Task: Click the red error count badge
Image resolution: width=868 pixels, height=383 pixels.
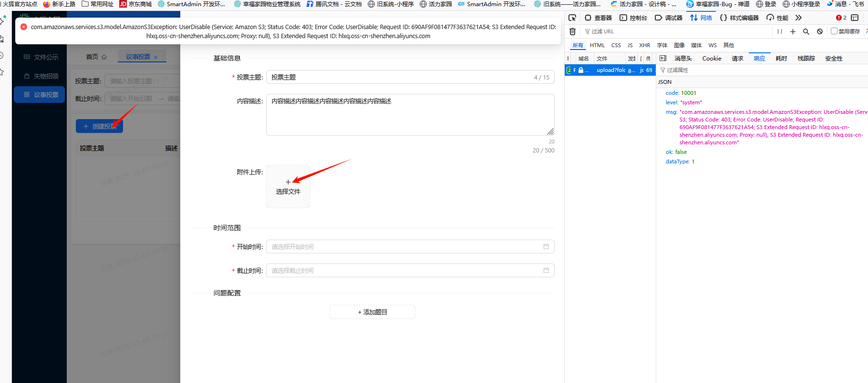Action: pyautogui.click(x=841, y=18)
